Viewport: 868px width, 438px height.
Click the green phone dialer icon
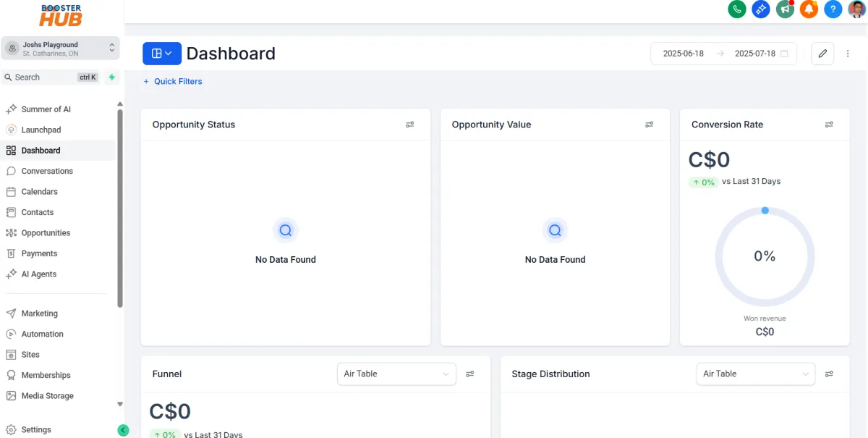tap(737, 9)
